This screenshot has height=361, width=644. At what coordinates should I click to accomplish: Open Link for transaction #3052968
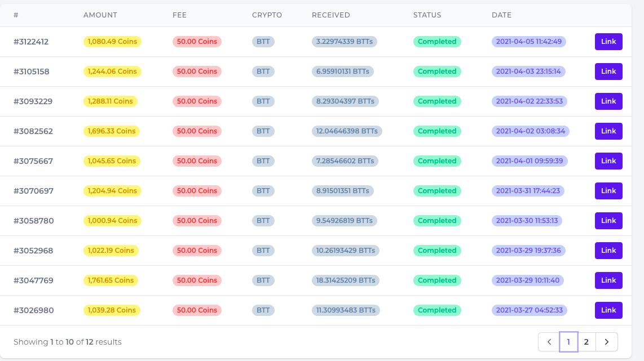pos(608,251)
